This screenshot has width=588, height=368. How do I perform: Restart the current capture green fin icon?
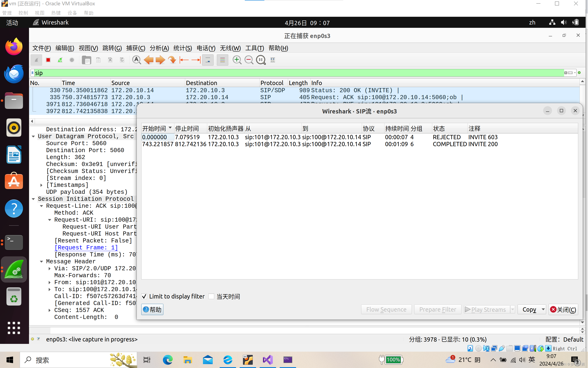(60, 60)
